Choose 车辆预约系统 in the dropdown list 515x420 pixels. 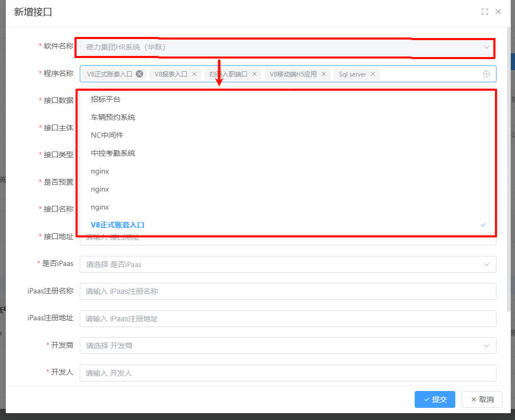pos(113,117)
